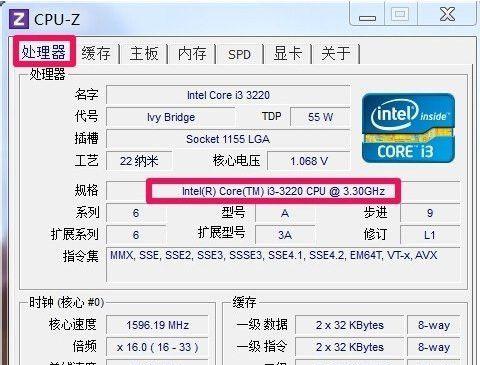Click the 扩展型号 value 3A
The width and height of the screenshot is (480, 365).
coord(285,235)
